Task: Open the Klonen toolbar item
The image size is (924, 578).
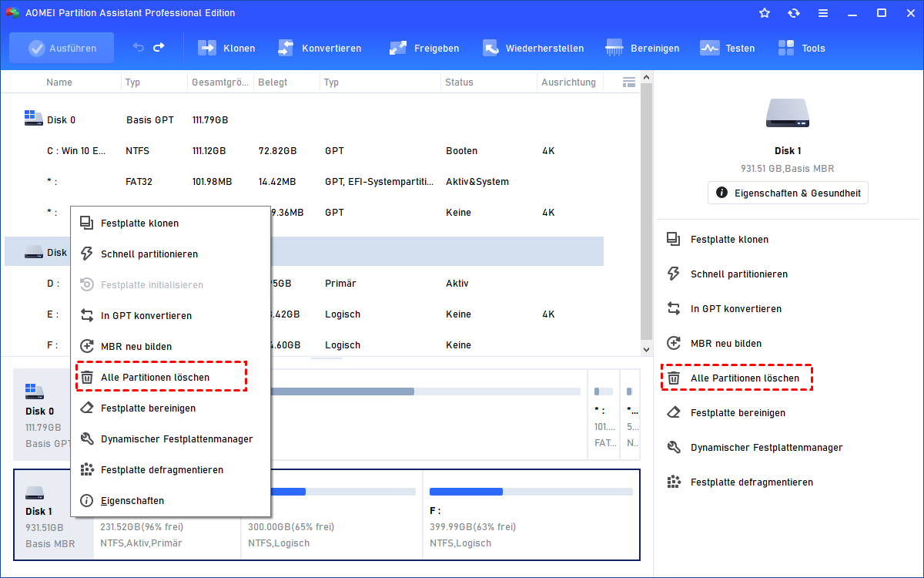Action: click(x=226, y=48)
